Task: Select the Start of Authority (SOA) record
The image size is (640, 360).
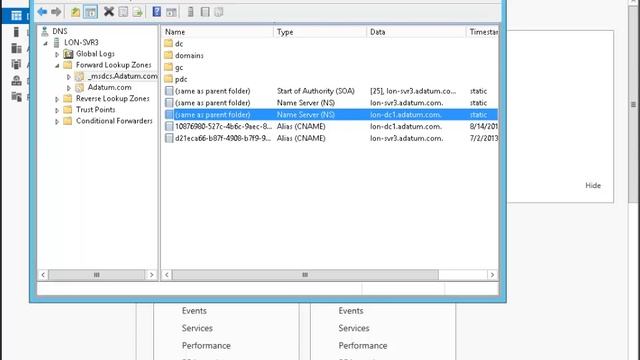Action: (331, 91)
